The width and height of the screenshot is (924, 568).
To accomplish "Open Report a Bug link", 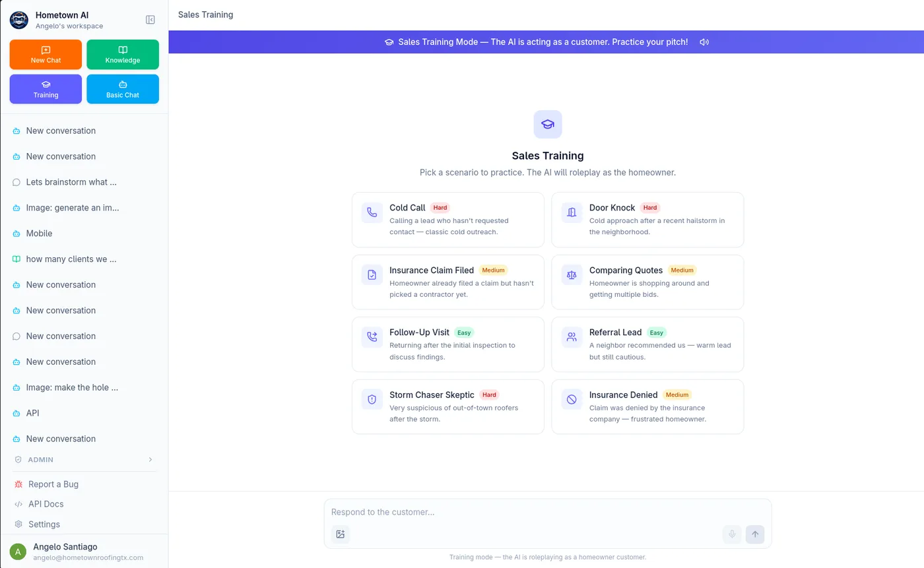I will point(53,484).
